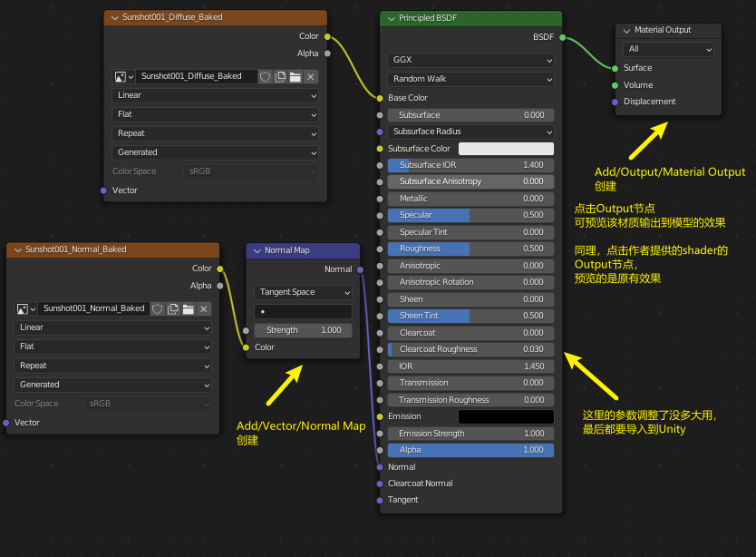Click the black Emission color swatch
Screen dimensions: 756x557
(506, 416)
